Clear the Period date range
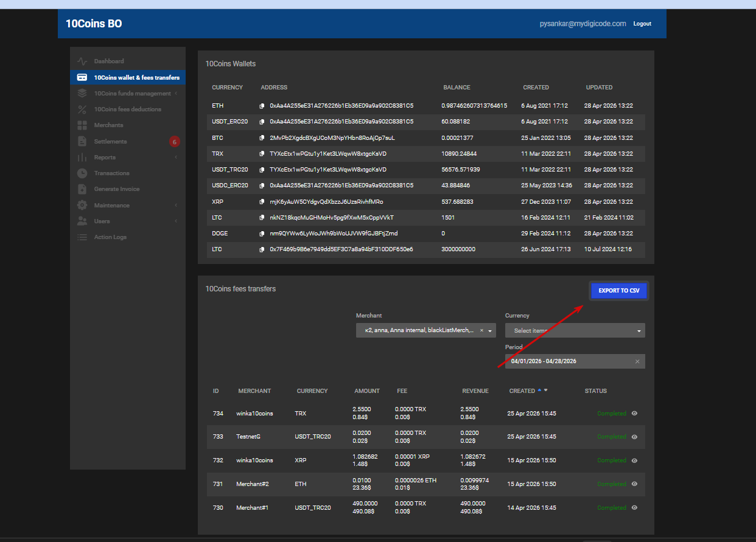Viewport: 756px width, 542px height. (x=637, y=361)
